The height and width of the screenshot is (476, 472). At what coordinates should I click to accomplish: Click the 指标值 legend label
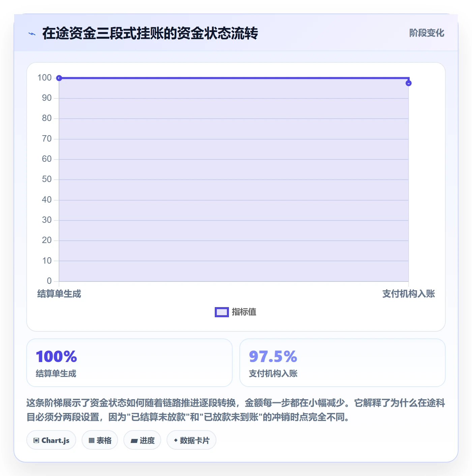(244, 312)
